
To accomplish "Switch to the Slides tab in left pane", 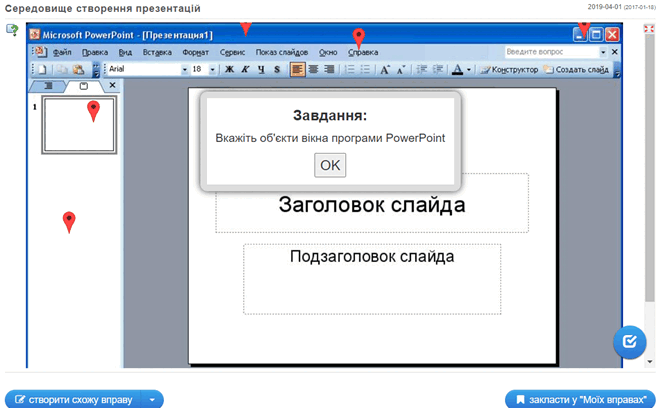I will coord(83,86).
